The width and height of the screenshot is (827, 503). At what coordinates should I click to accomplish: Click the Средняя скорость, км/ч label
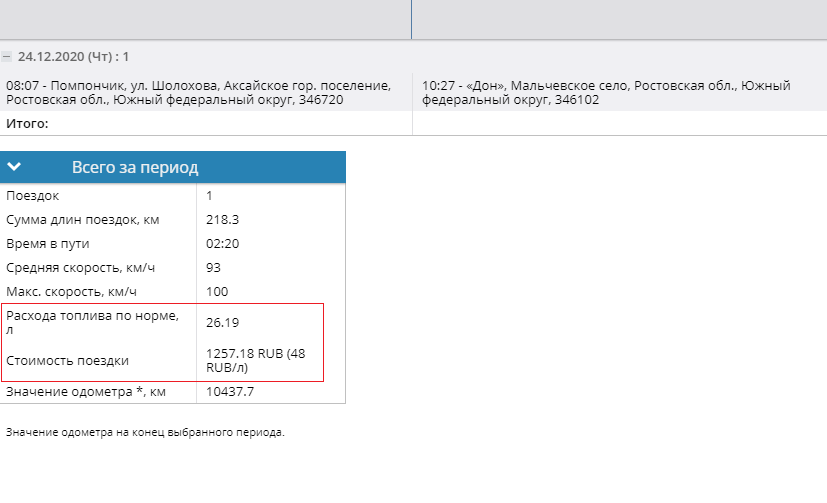point(81,267)
